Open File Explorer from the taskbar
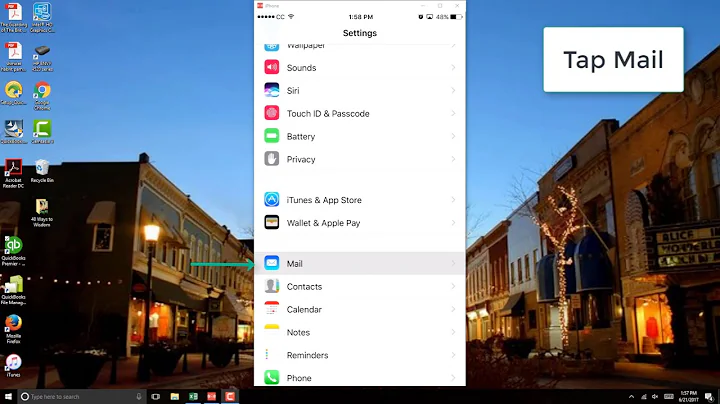Image resolution: width=720 pixels, height=404 pixels. pos(174,396)
